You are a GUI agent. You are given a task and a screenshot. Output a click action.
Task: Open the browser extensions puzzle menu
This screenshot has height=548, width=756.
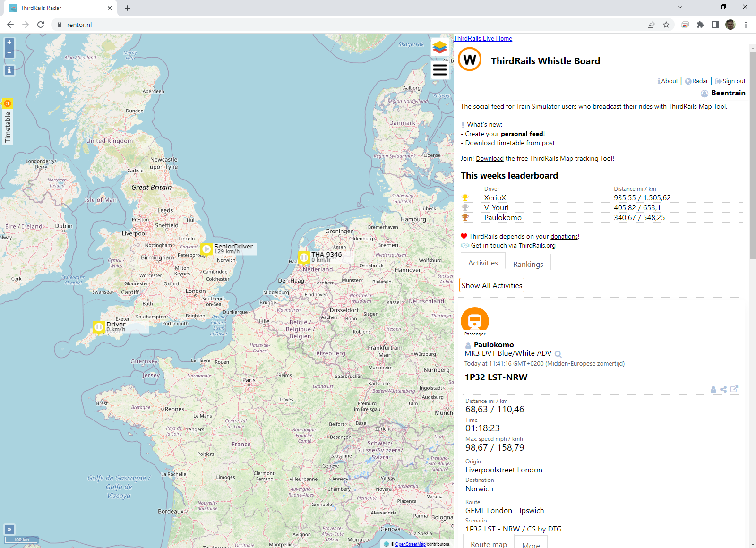[700, 25]
